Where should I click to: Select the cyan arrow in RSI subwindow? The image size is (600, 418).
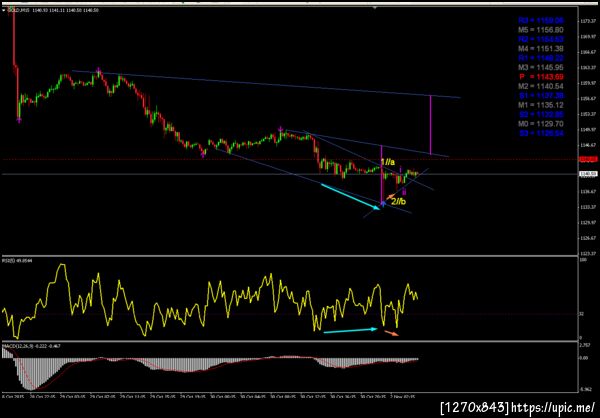point(351,330)
